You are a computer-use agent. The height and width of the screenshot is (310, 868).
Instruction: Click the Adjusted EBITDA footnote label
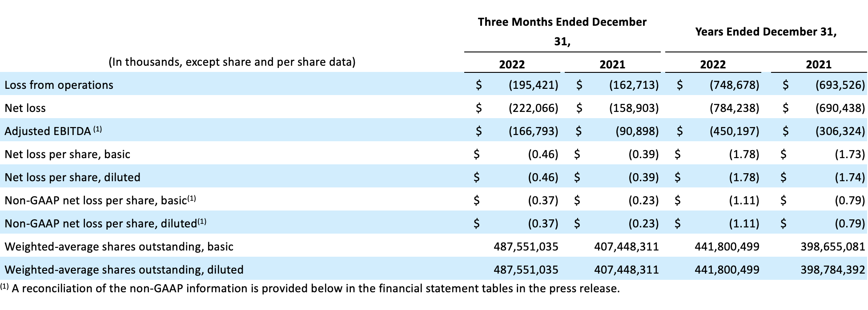pos(53,131)
